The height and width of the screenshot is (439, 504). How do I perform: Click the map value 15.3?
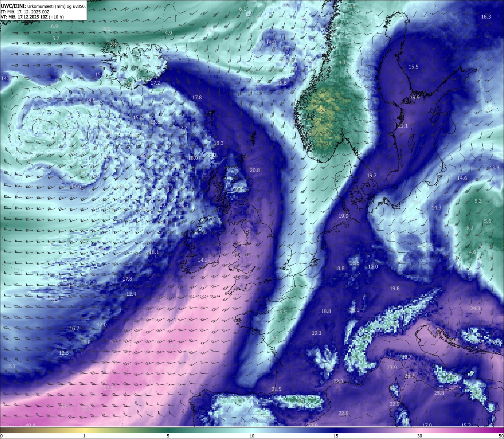466,426
